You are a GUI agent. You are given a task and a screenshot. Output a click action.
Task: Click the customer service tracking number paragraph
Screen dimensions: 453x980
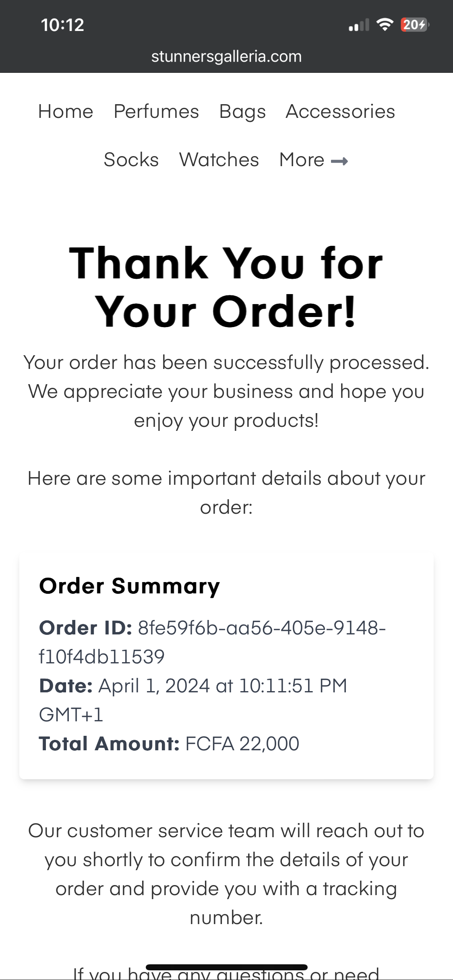226,874
